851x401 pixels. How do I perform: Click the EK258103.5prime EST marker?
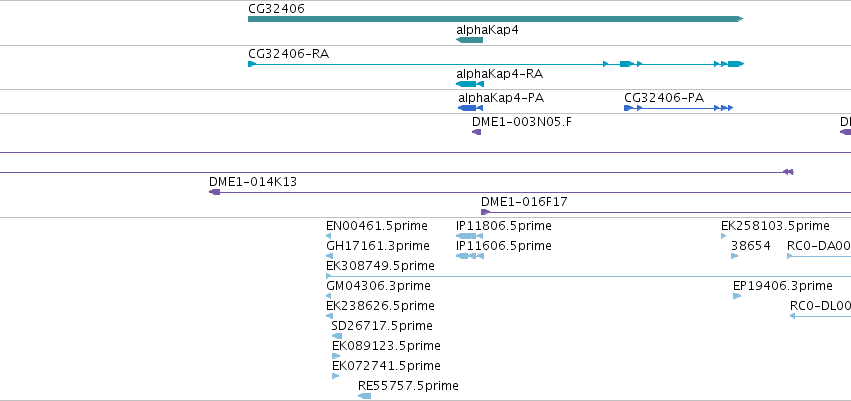723,236
